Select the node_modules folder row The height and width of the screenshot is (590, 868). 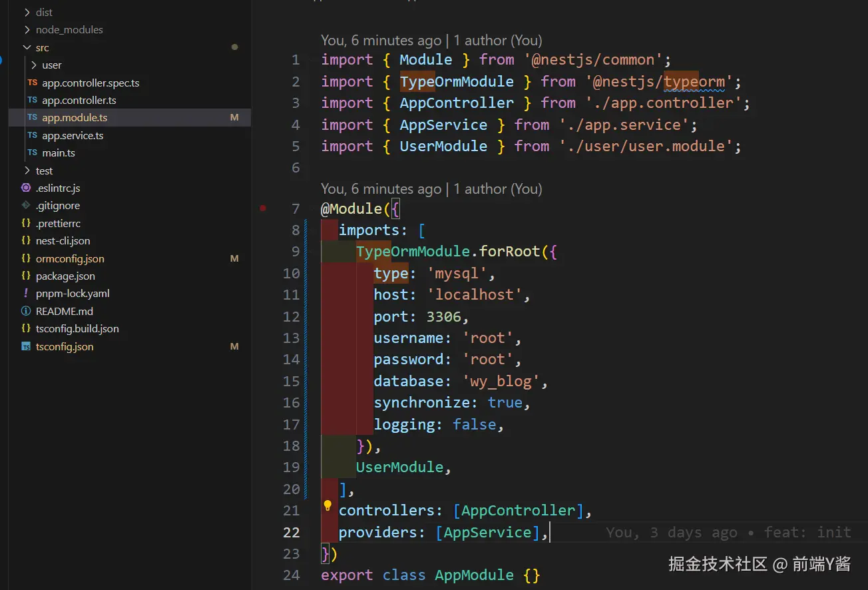[130, 30]
